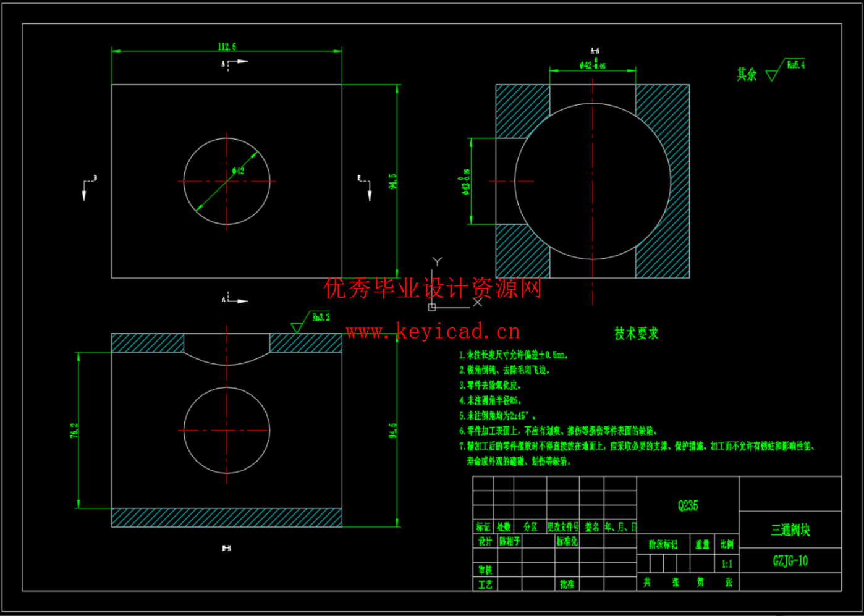Click the GZJG-10 drawing number cell
The width and height of the screenshot is (864, 616).
[x=790, y=561]
